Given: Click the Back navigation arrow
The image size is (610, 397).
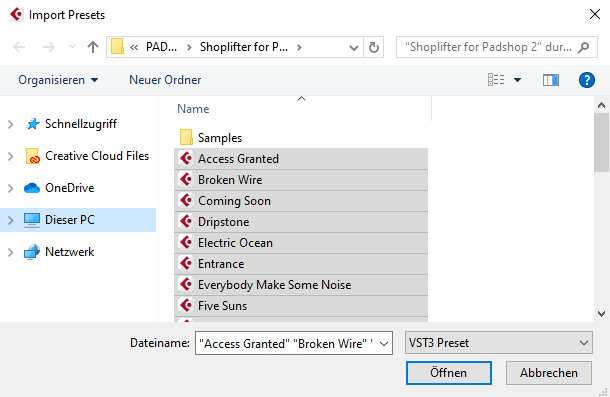Looking at the screenshot, I should tap(19, 47).
